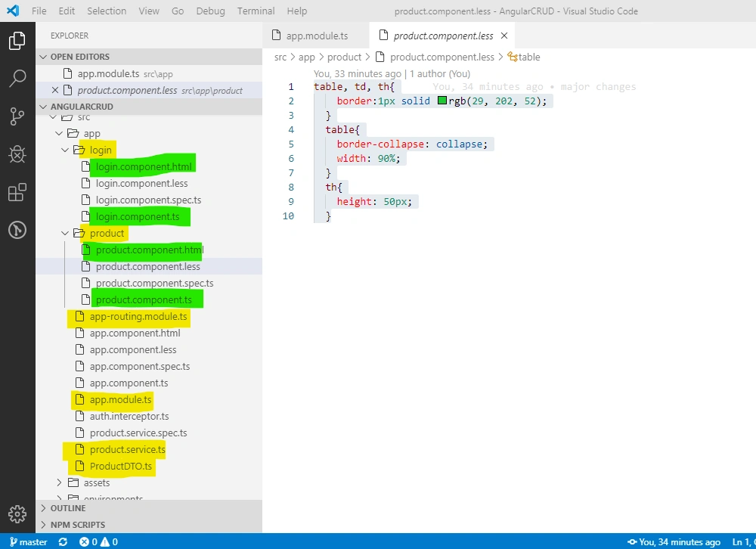This screenshot has width=756, height=549.
Task: Open app-routing.module.ts file
Action: (150, 317)
